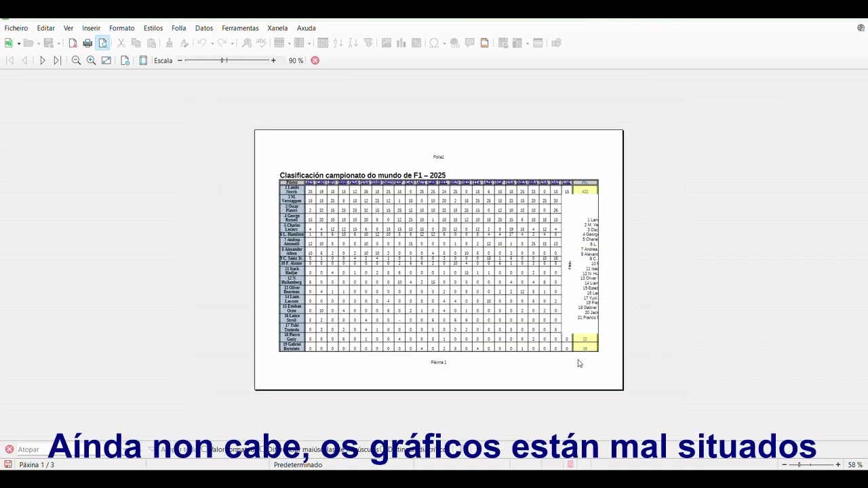Click the Print icon
868x488 pixels.
click(87, 43)
